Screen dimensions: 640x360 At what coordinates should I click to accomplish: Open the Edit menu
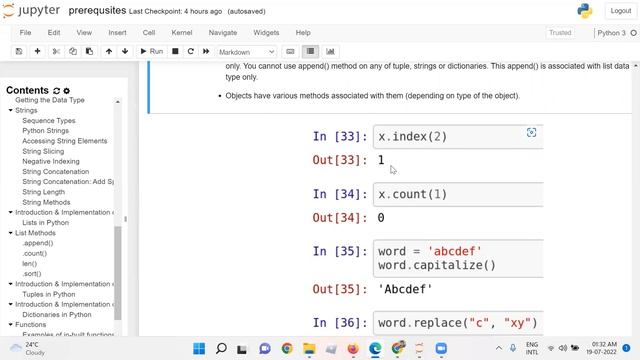(53, 33)
